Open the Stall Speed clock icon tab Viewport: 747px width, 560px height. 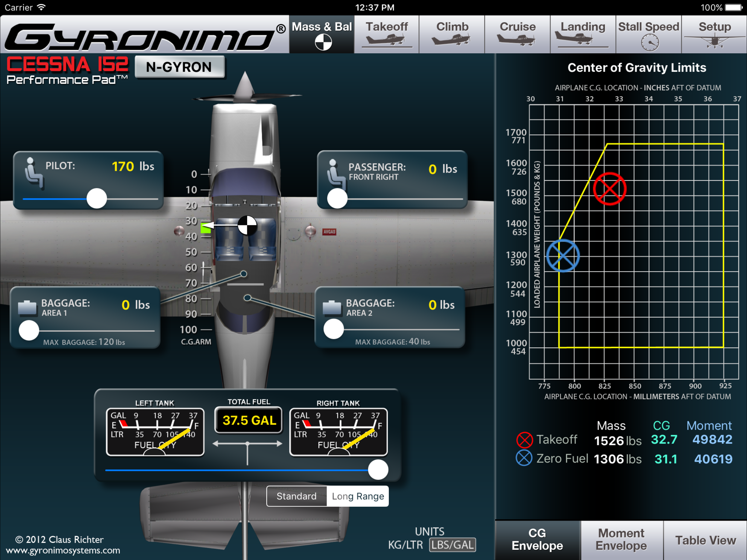pyautogui.click(x=650, y=43)
